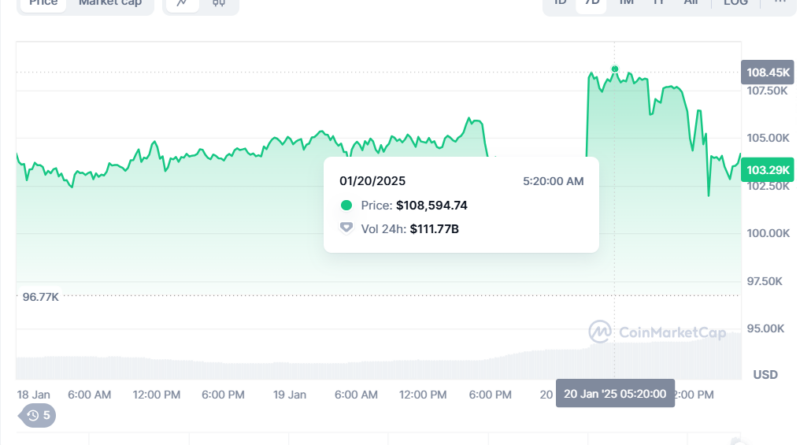This screenshot has height=445, width=800.
Task: Click the Vol 24h icon in the tooltip
Action: click(347, 228)
